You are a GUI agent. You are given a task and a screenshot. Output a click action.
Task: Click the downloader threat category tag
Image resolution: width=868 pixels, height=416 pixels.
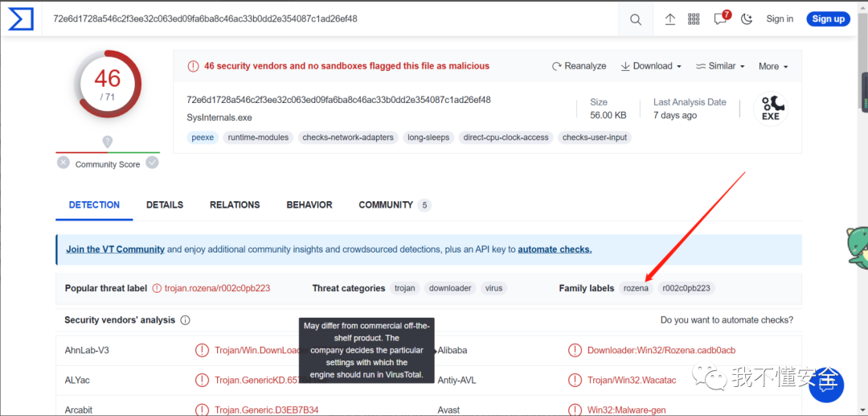(x=450, y=288)
